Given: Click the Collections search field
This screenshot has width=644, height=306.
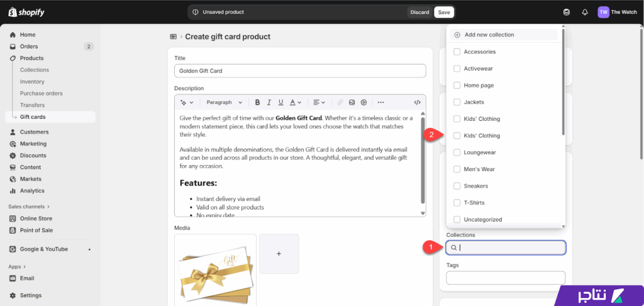Looking at the screenshot, I should (x=506, y=247).
